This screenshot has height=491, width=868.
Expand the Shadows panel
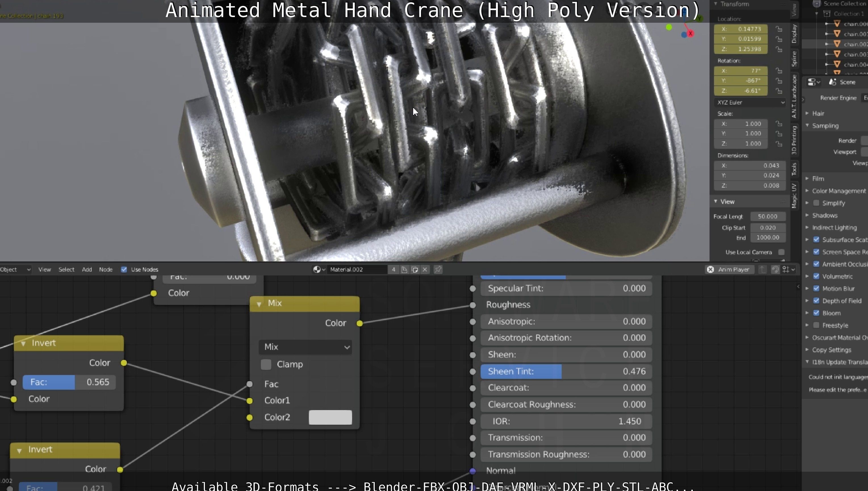point(807,215)
